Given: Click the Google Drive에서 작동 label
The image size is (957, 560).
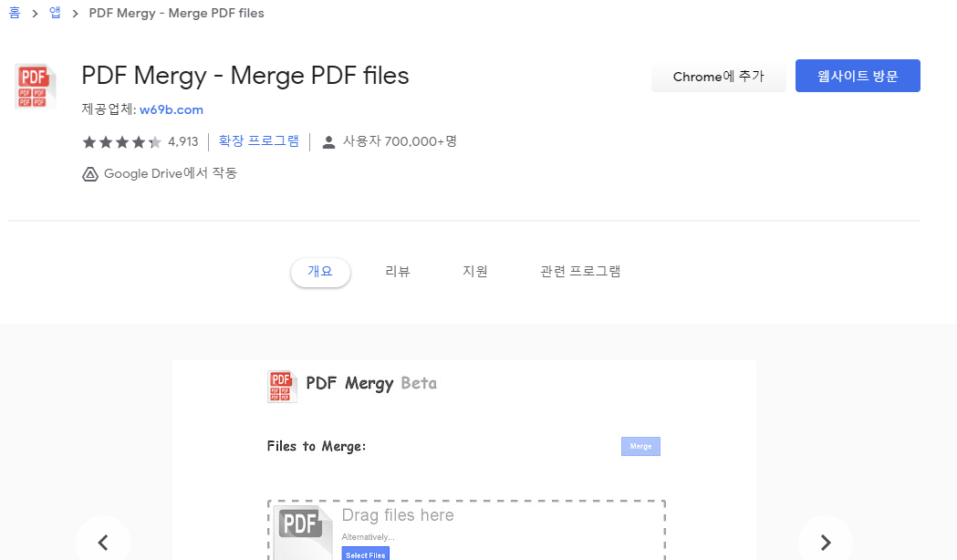Looking at the screenshot, I should tap(171, 174).
